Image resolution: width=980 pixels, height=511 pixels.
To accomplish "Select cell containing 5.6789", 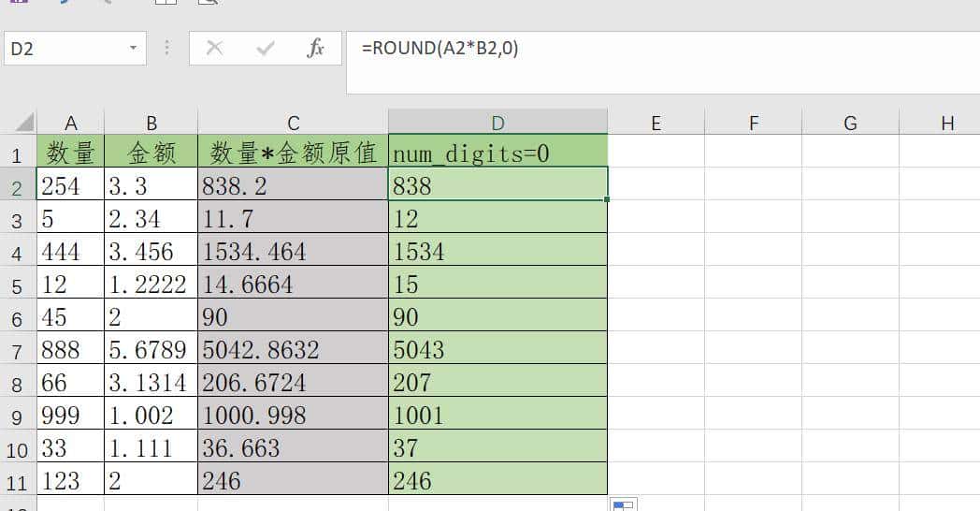I will pyautogui.click(x=151, y=348).
